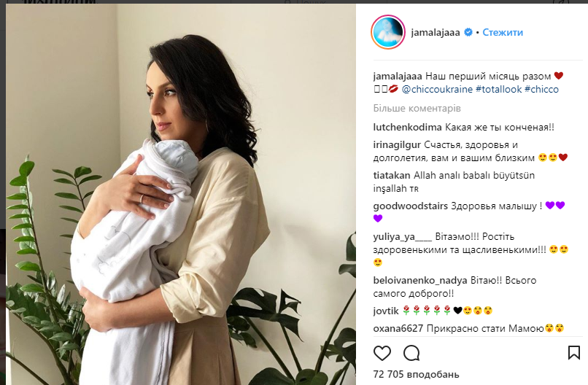Open jamalajaaa username in header
Image resolution: width=588 pixels, height=385 pixels.
436,33
